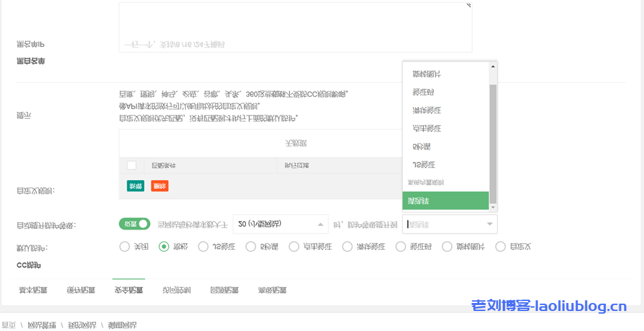Screen dimensions: 644x331
Task: Expand the 20 (1/每网站) threshold dropdown
Action: tap(321, 224)
